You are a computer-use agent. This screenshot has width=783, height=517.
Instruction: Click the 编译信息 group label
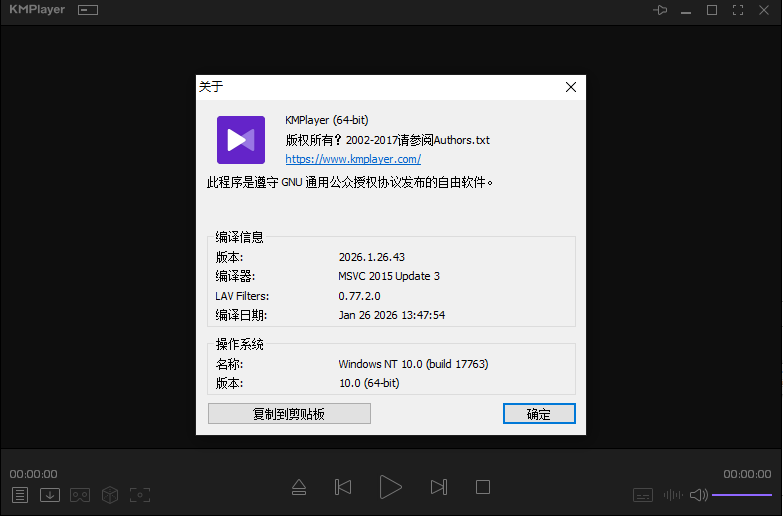pyautogui.click(x=240, y=237)
